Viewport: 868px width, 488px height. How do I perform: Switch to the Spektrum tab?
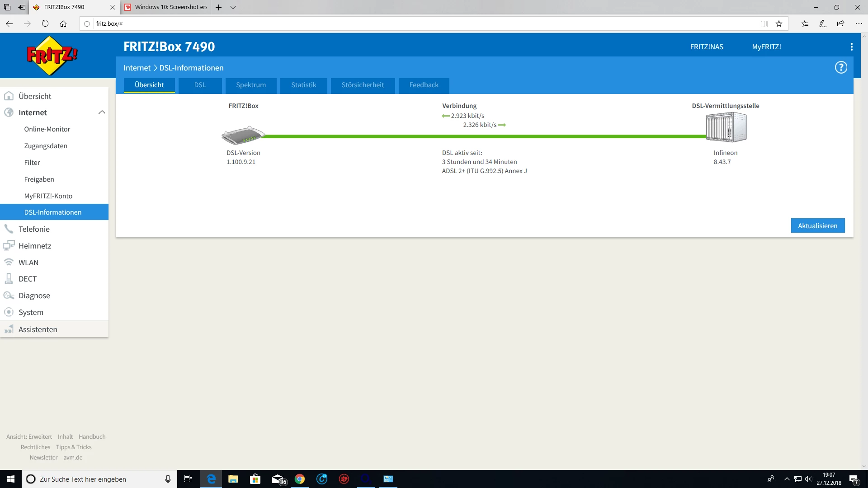pyautogui.click(x=251, y=85)
